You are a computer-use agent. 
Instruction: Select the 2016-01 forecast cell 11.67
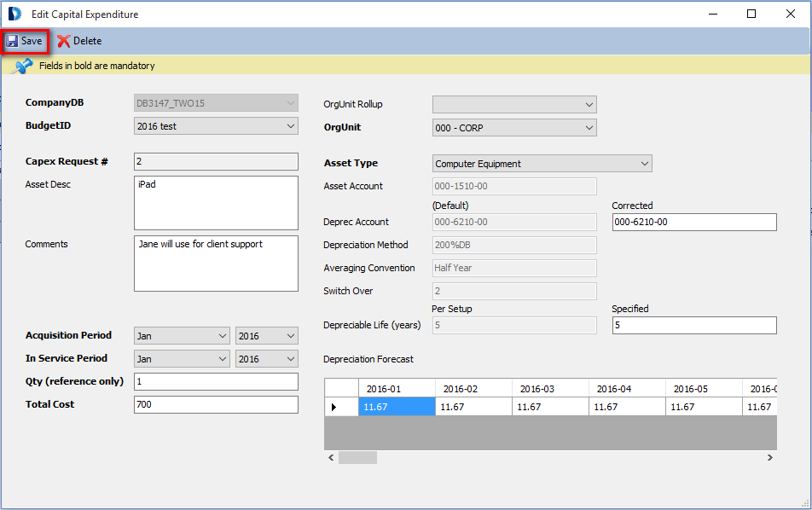click(397, 407)
